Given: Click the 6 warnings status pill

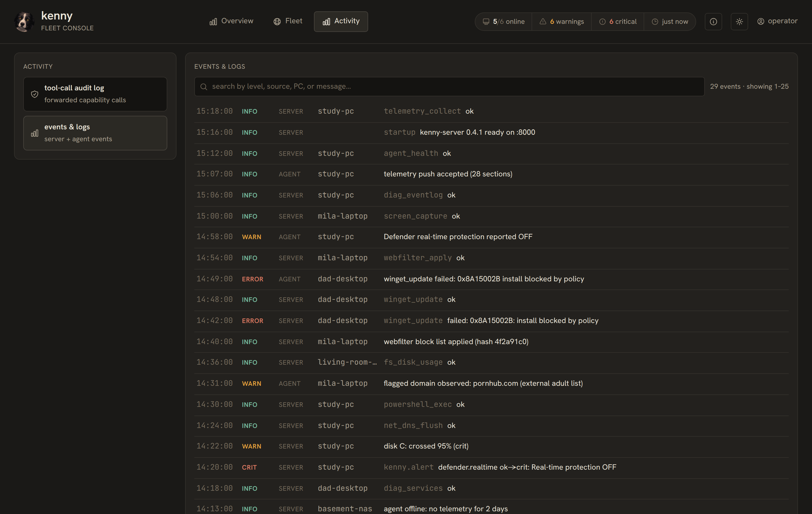Looking at the screenshot, I should (561, 22).
